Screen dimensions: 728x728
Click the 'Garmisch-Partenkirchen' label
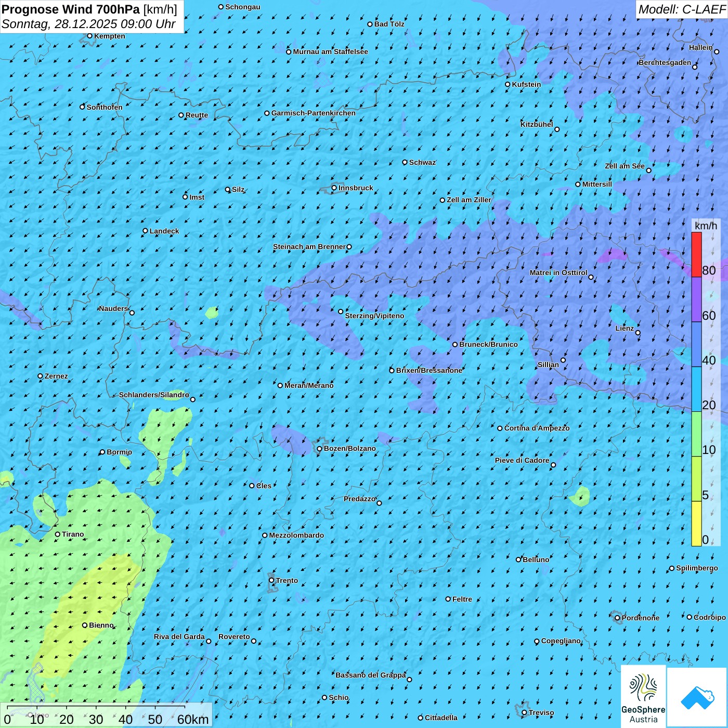click(314, 113)
